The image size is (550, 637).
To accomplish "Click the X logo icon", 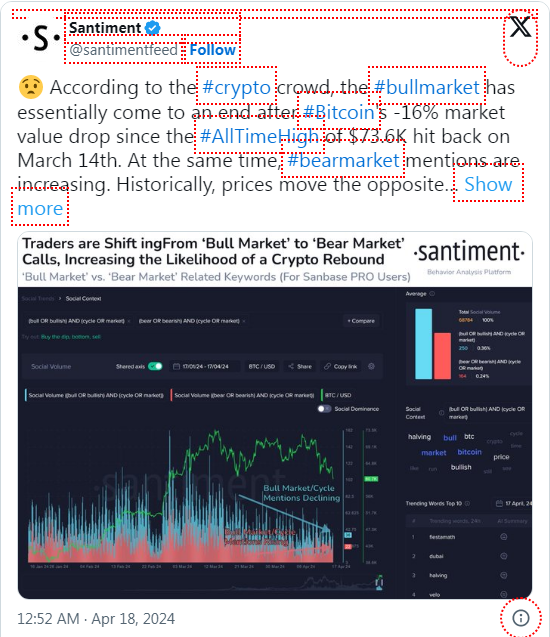I will 520,27.
